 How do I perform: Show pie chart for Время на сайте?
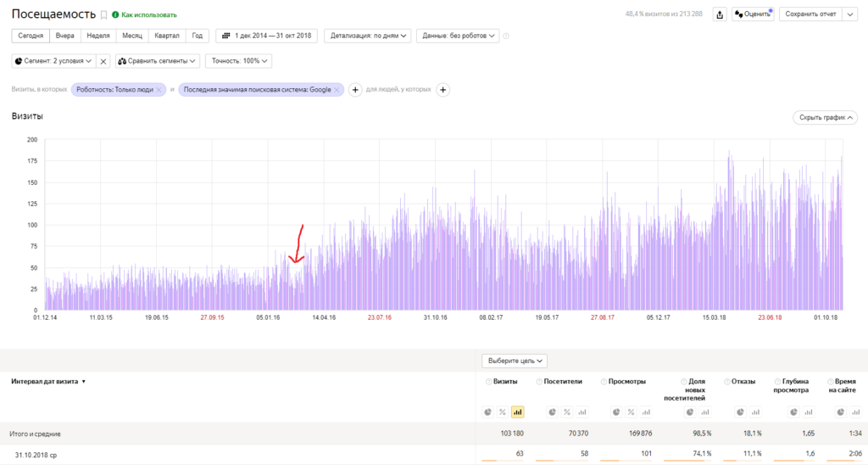[841, 412]
